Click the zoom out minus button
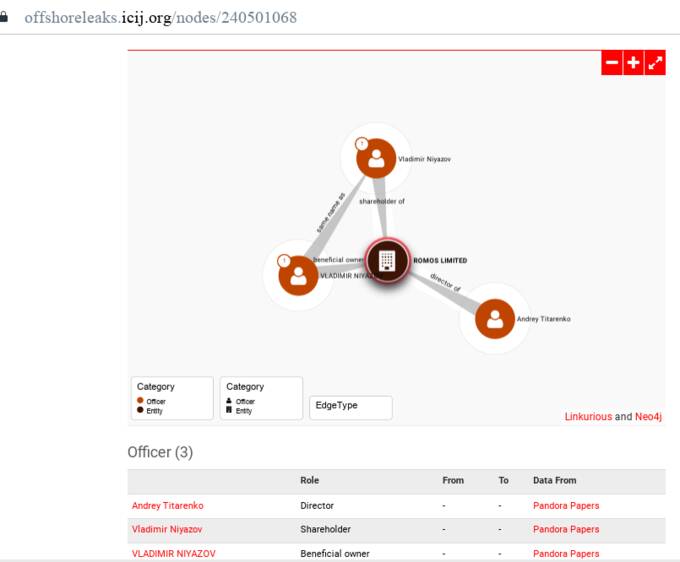This screenshot has height=562, width=680. 612,63
